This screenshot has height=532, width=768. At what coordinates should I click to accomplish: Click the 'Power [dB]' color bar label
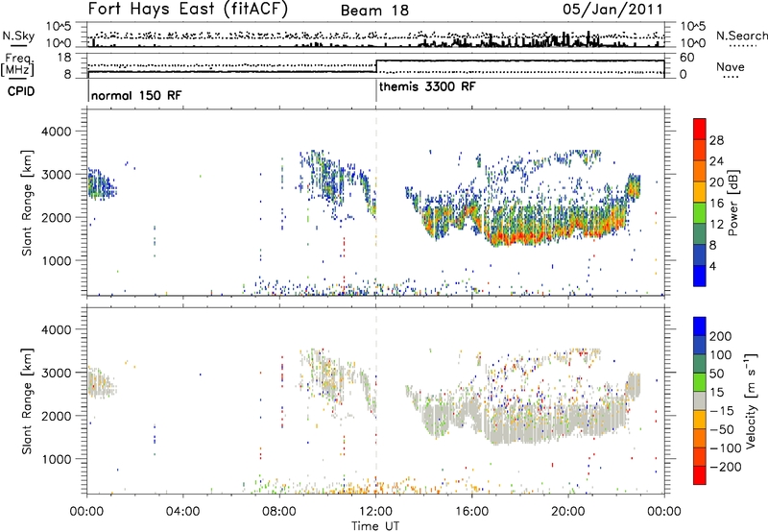coord(732,203)
